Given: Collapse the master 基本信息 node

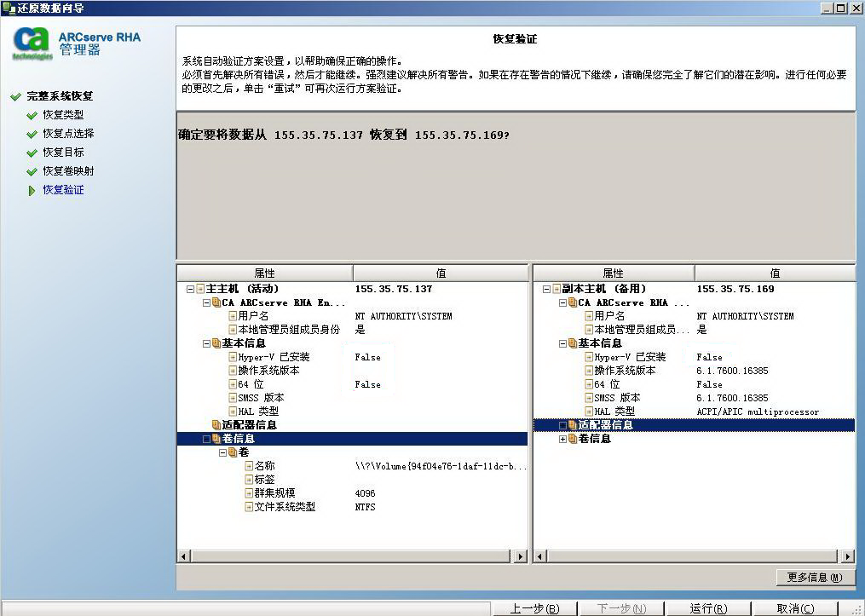Looking at the screenshot, I should click(206, 343).
